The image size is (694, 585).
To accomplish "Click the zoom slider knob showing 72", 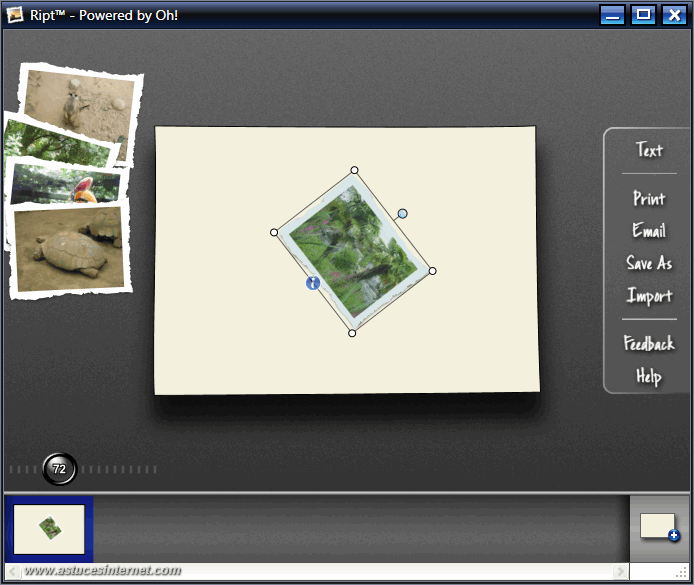I will (59, 469).
